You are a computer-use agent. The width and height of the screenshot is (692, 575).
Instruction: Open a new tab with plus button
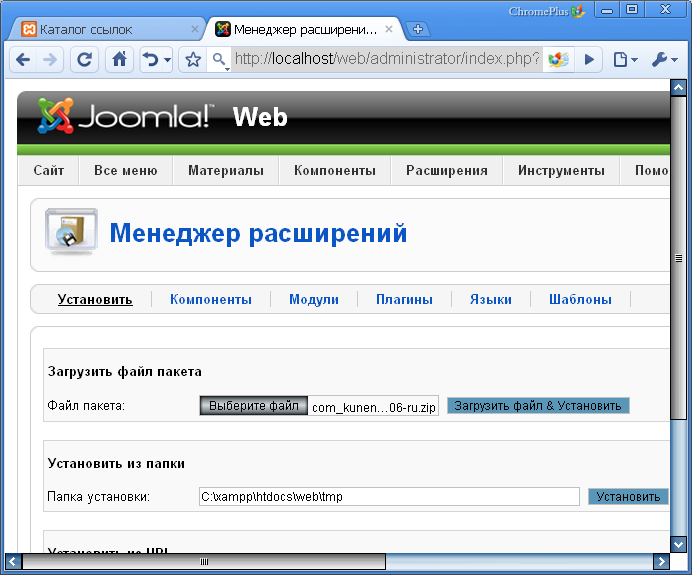(417, 30)
